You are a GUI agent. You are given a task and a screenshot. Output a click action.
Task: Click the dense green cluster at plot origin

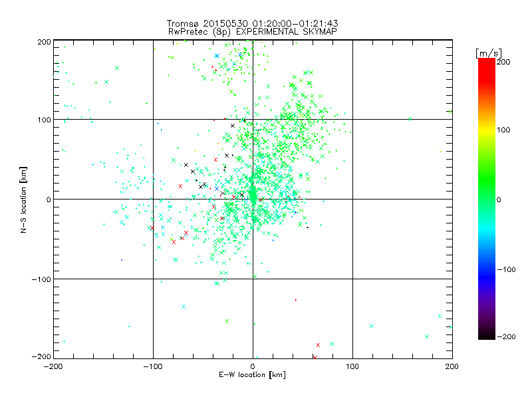tap(253, 196)
